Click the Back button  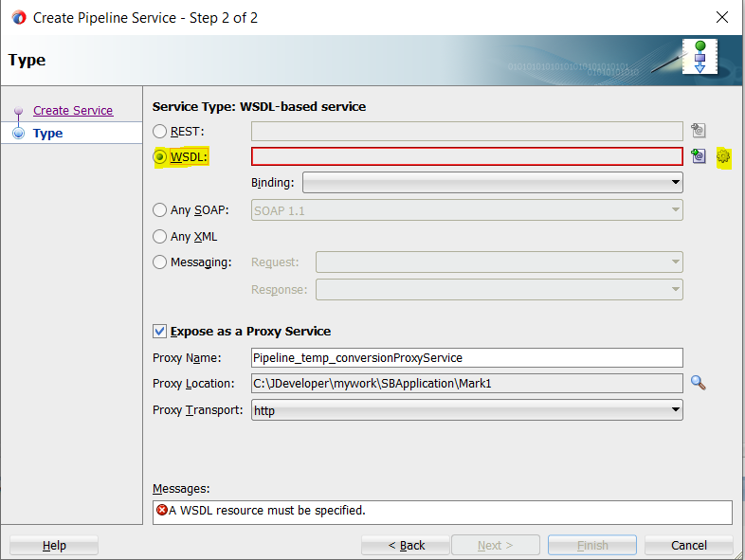point(407,545)
